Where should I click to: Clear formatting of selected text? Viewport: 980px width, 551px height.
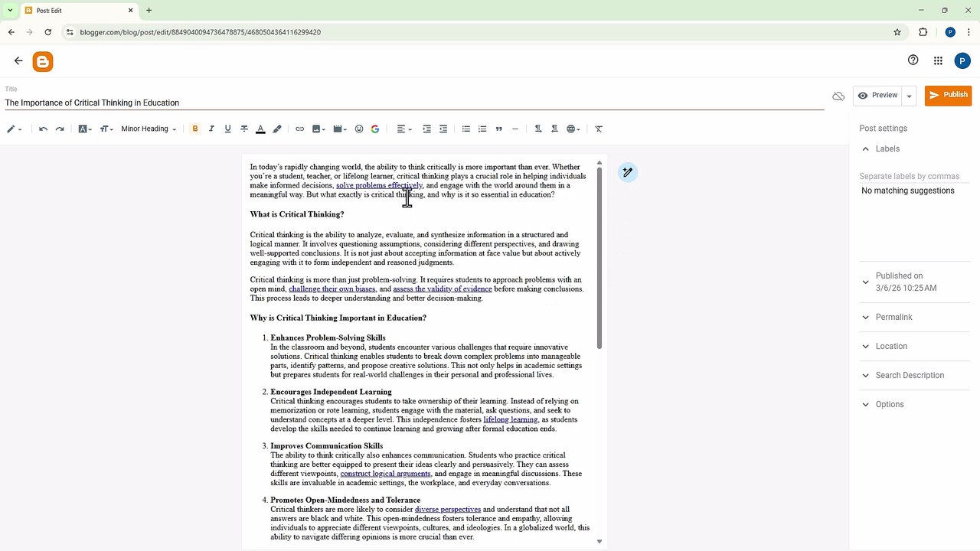(x=599, y=129)
